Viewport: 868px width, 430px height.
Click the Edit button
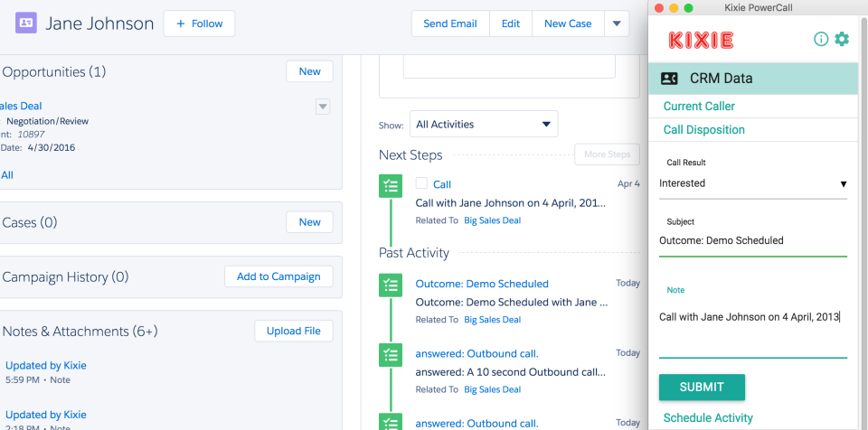[510, 23]
